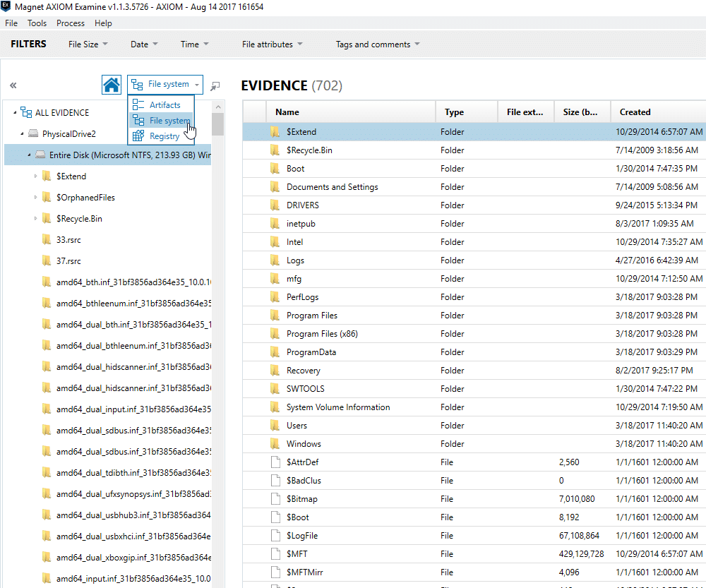The image size is (706, 588).
Task: Click the Users folder icon
Action: [x=275, y=426]
